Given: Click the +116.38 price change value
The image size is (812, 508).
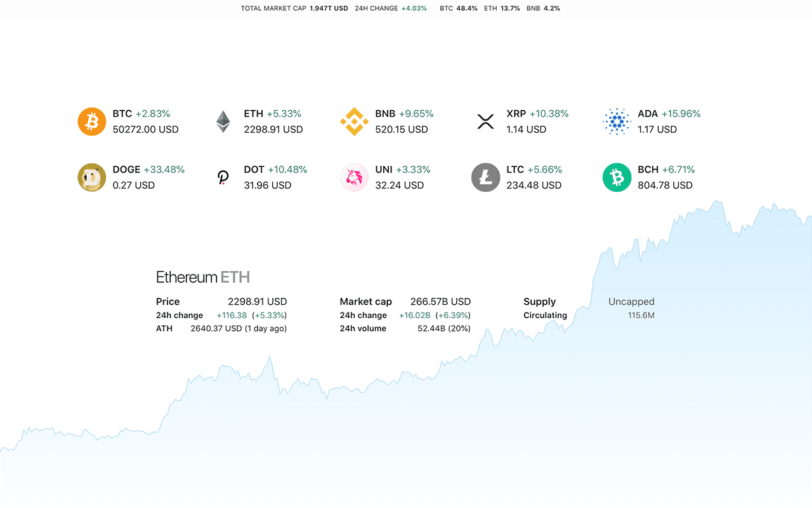Looking at the screenshot, I should [232, 315].
